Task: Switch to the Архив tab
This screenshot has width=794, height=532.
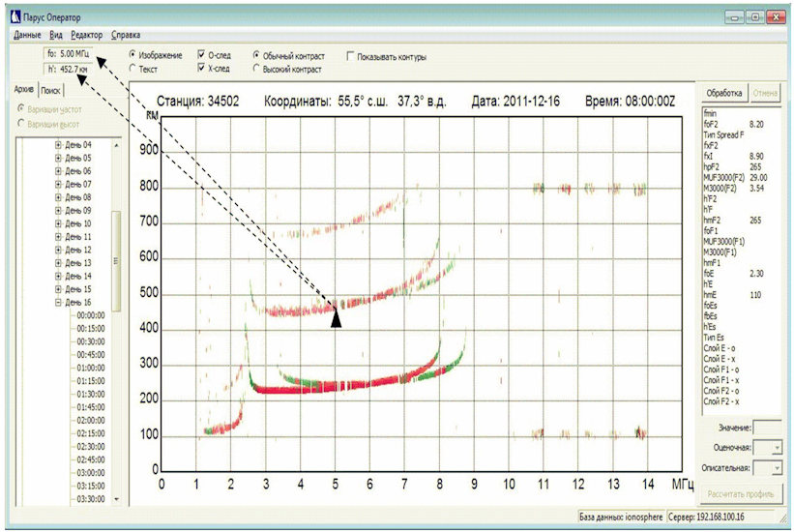Action: [x=24, y=90]
